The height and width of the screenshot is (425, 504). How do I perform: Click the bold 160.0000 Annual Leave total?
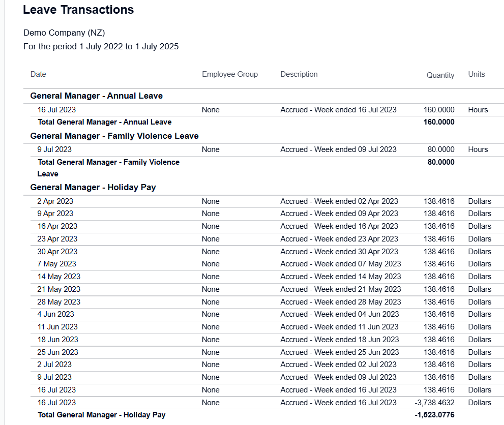click(x=439, y=122)
